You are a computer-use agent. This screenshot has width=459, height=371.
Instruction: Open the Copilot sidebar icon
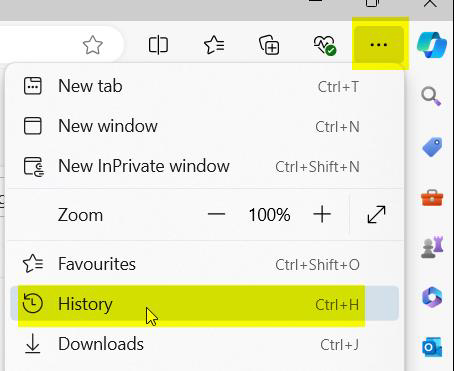pos(432,45)
